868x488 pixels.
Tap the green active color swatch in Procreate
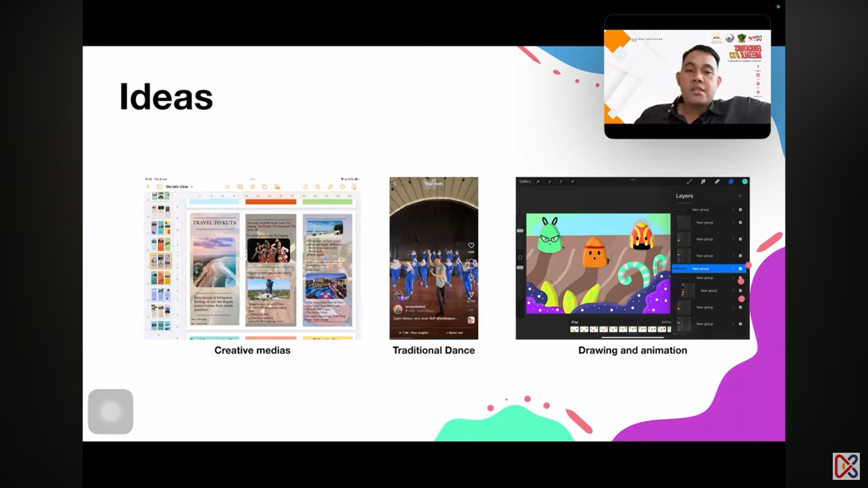tap(745, 182)
